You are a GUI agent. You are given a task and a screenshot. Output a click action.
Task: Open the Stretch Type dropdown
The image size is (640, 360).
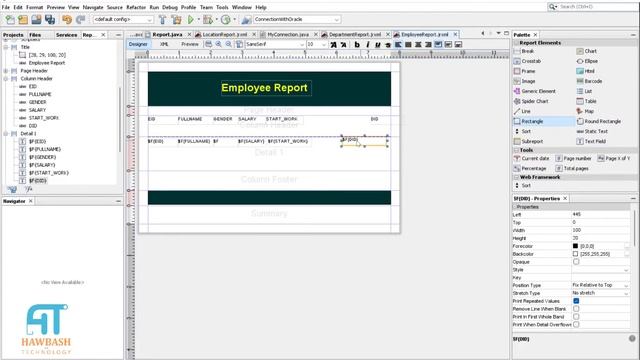click(600, 293)
